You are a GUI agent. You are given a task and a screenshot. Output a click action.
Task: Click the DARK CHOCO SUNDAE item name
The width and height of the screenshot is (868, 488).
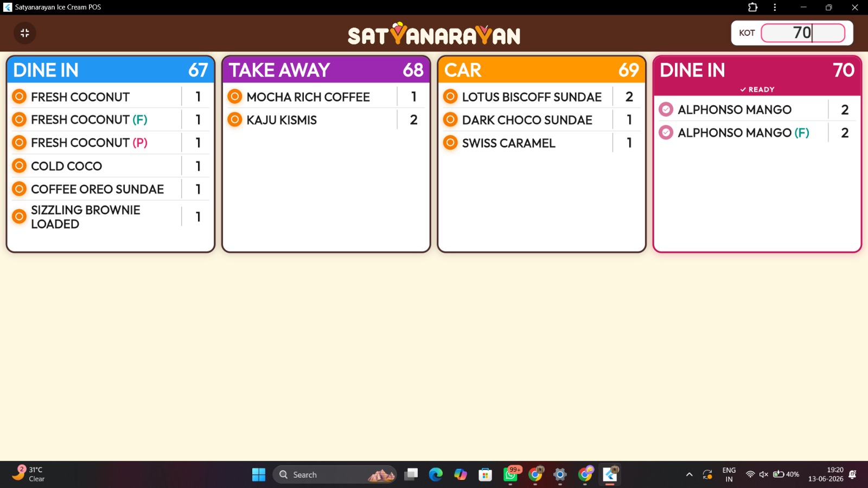coord(527,120)
